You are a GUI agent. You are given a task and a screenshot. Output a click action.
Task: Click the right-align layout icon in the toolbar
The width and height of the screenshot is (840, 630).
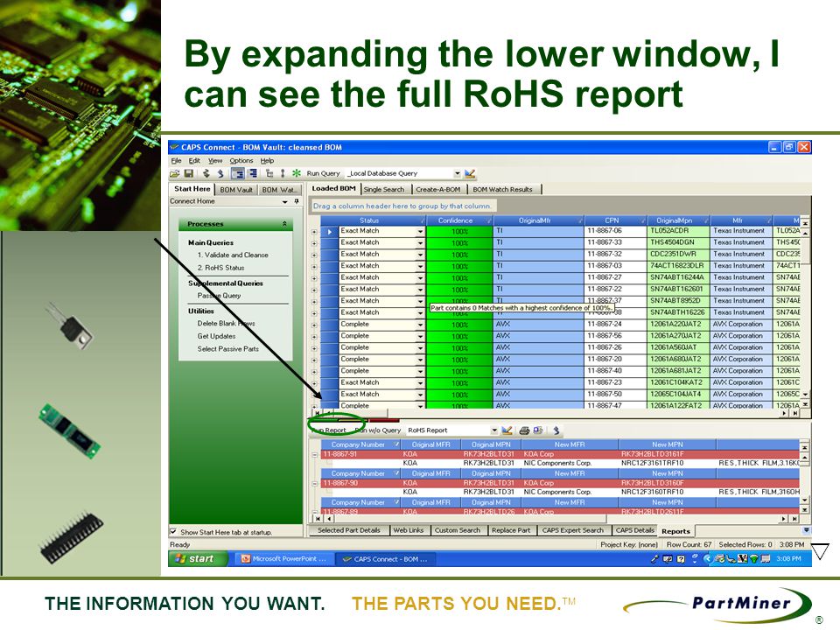point(252,173)
